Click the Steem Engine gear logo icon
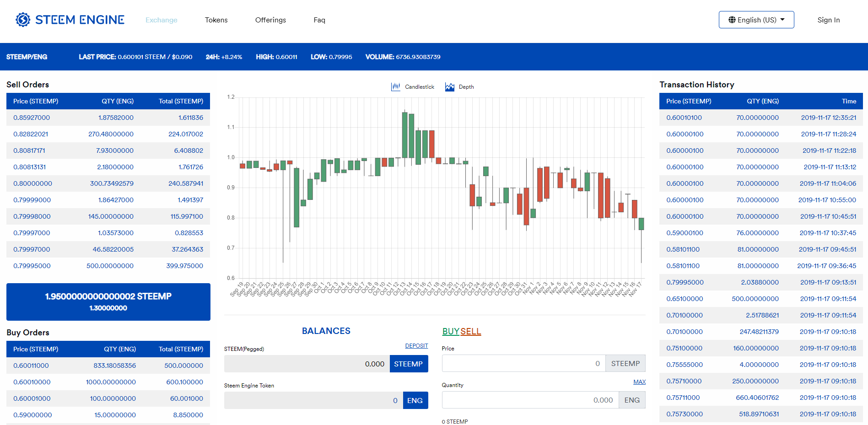Viewport: 868px width, 425px height. [x=23, y=20]
